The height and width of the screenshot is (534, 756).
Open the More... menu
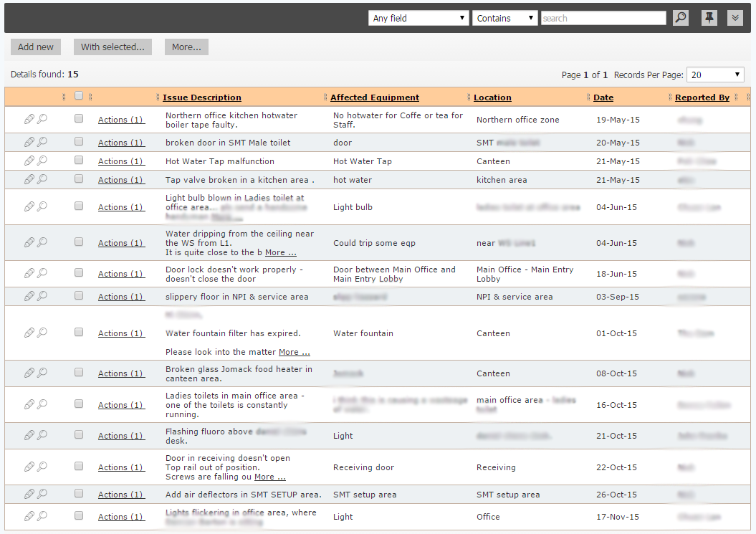[186, 47]
